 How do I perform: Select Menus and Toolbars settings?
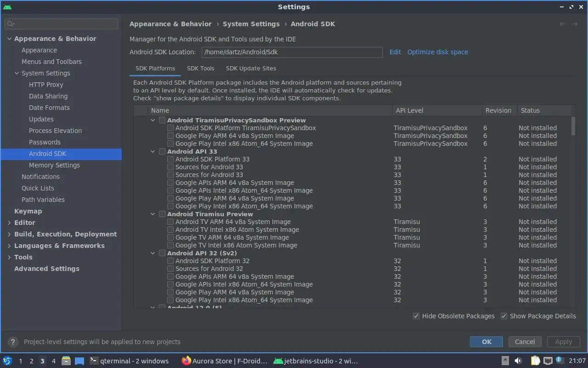pos(51,62)
